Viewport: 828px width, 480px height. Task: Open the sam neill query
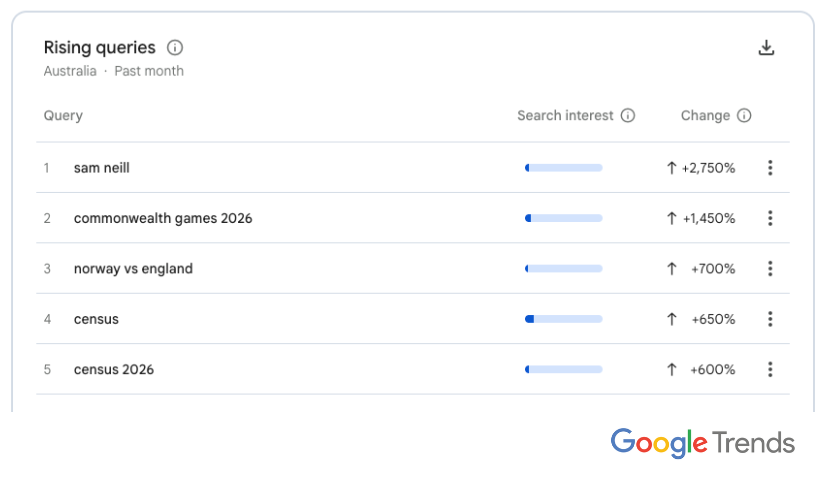101,168
